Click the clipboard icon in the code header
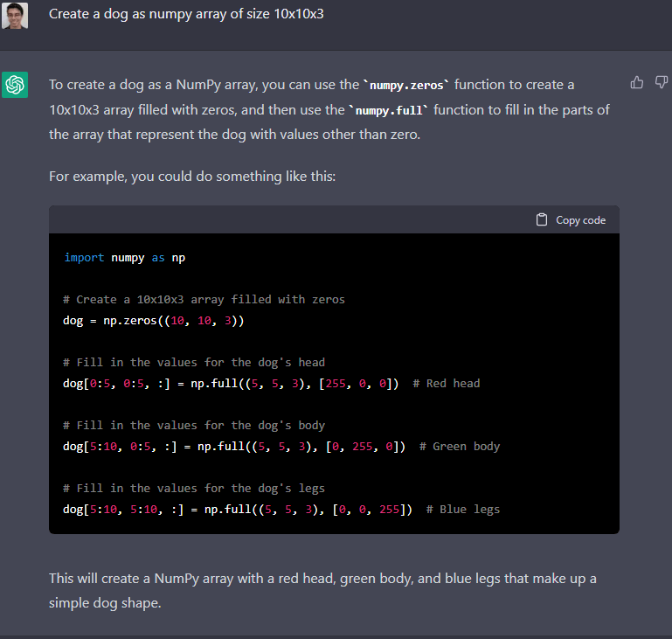 tap(542, 219)
